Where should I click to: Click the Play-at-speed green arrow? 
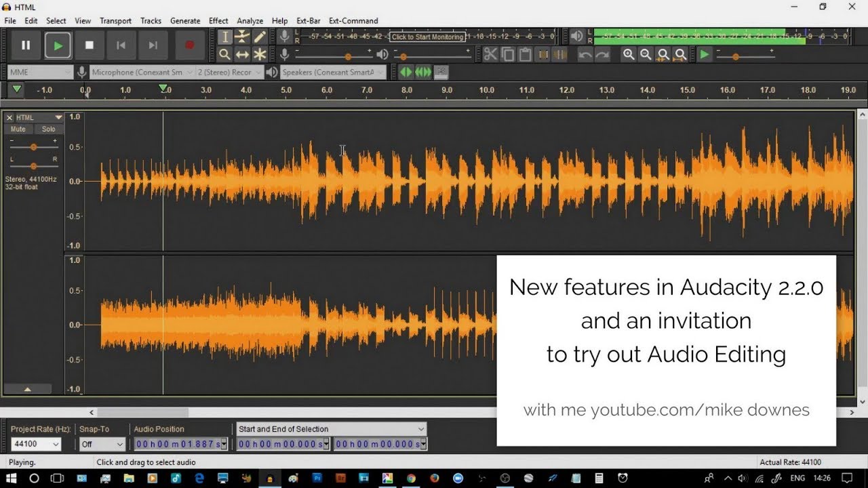705,55
